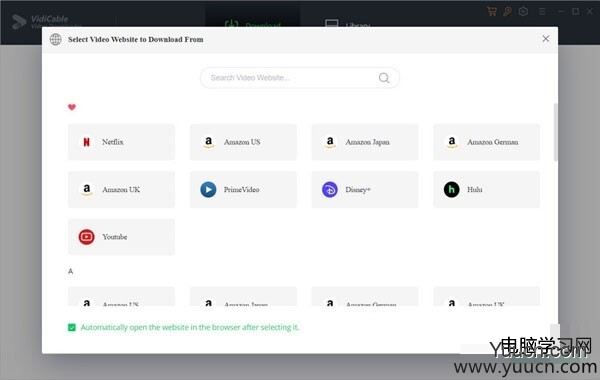Click the globe icon in dialog header
Image resolution: width=600 pixels, height=380 pixels.
pos(55,39)
